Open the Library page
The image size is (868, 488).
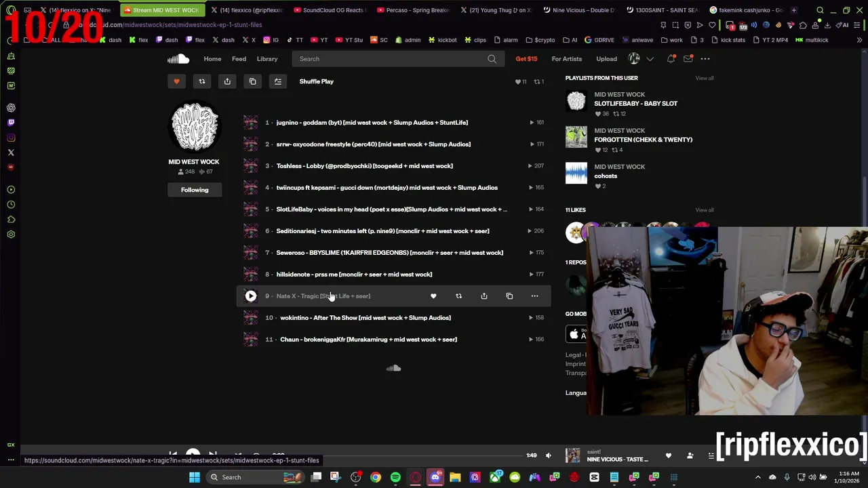pos(267,59)
